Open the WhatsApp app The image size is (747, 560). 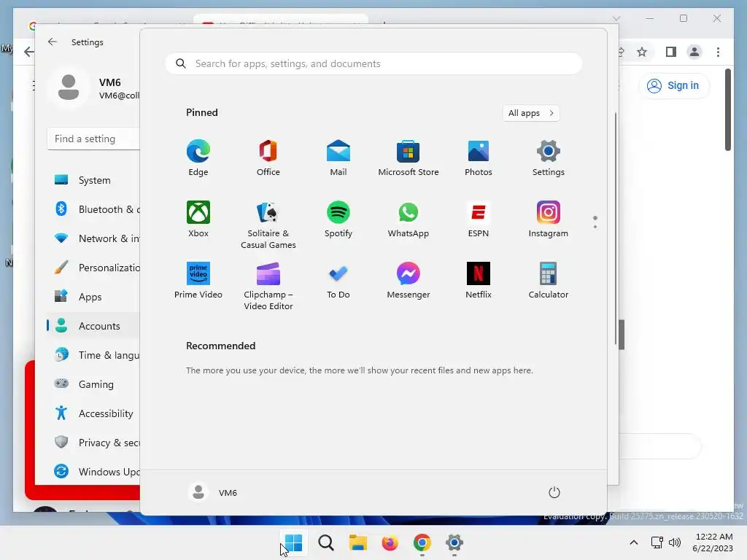409,219
